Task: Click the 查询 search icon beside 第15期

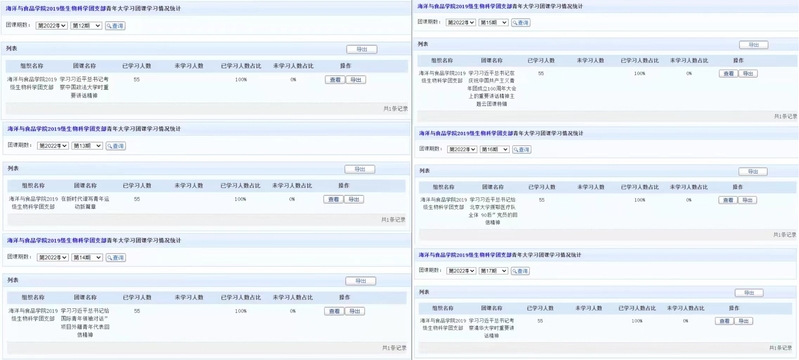Action: click(521, 22)
